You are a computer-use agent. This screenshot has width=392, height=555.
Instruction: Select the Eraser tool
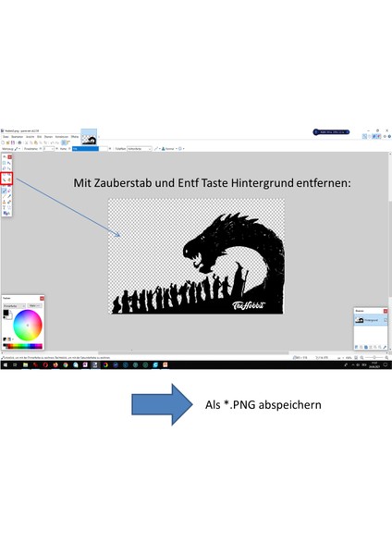tap(9, 191)
